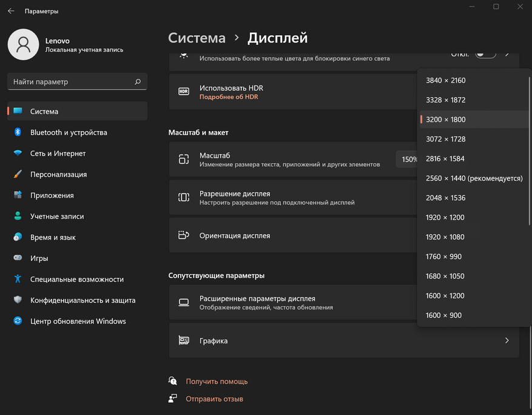Click the Сеть и Интернет Wi-Fi icon

coord(18,154)
